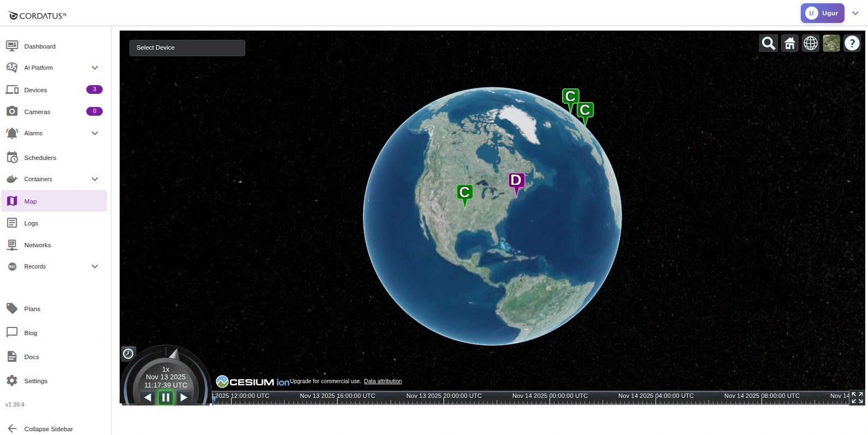Viewport: 868px width, 435px height.
Task: Go to the Networks page
Action: pos(37,245)
